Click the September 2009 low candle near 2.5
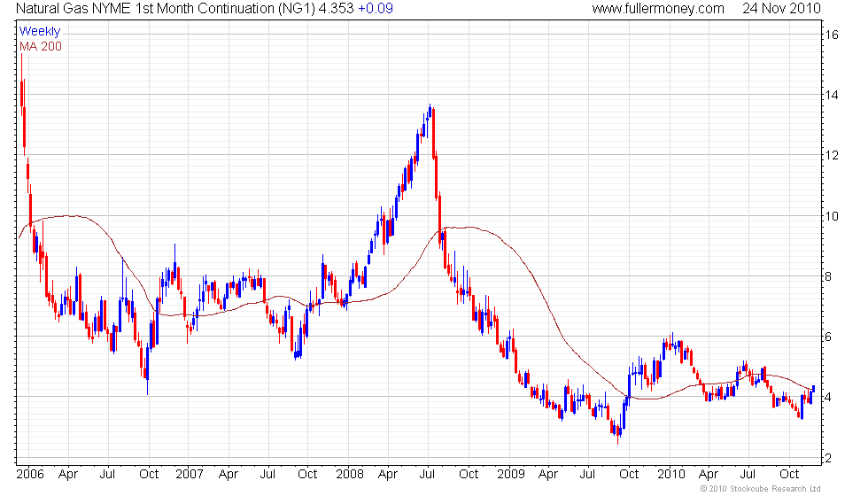Viewport: 868px width, 496px height. tap(618, 436)
